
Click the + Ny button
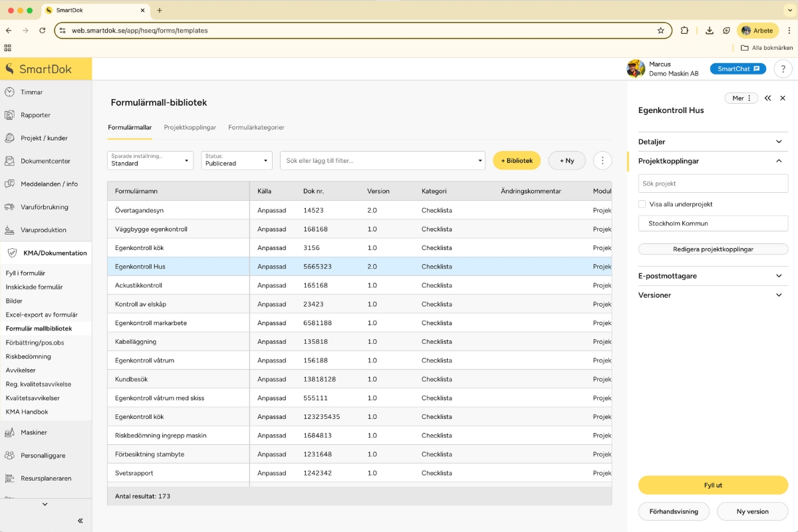[567, 160]
